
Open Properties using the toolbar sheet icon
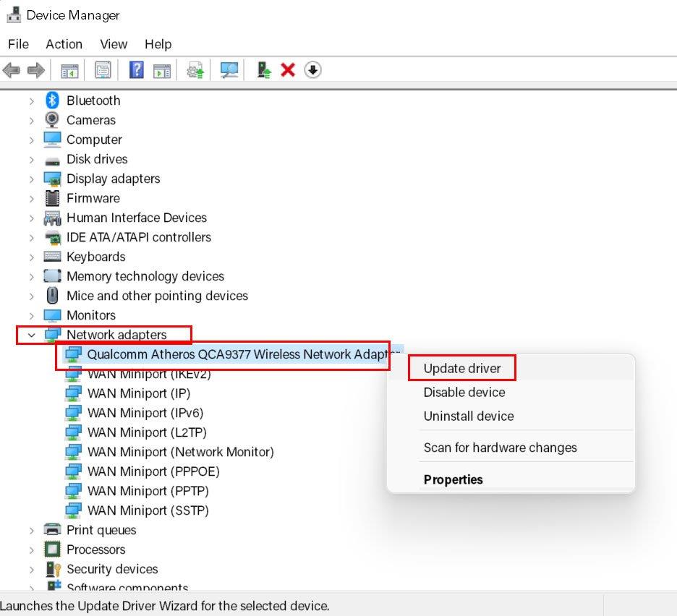click(x=103, y=70)
